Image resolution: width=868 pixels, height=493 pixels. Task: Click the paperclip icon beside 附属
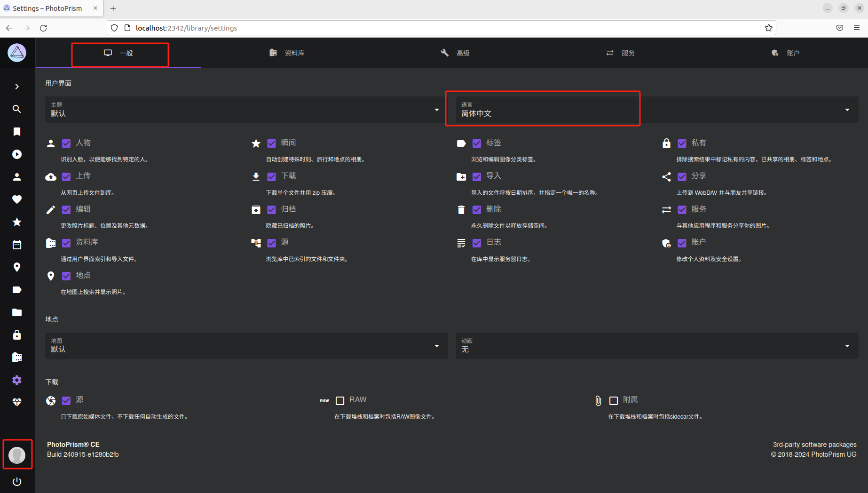point(598,401)
